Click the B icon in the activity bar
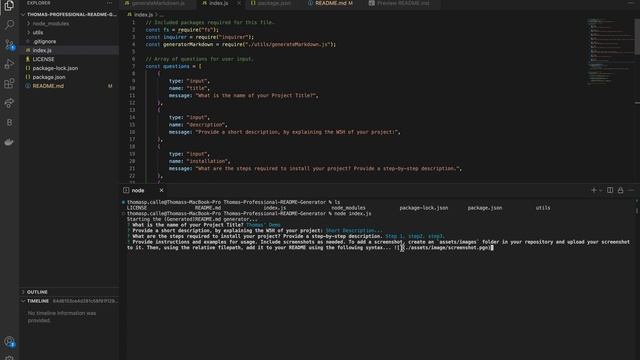640x360 pixels. 9,122
